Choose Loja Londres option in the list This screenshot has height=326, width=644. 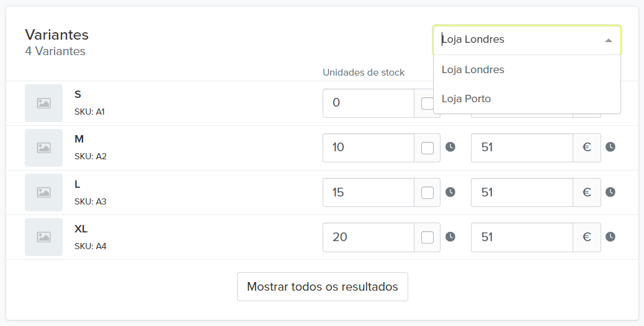coord(473,69)
